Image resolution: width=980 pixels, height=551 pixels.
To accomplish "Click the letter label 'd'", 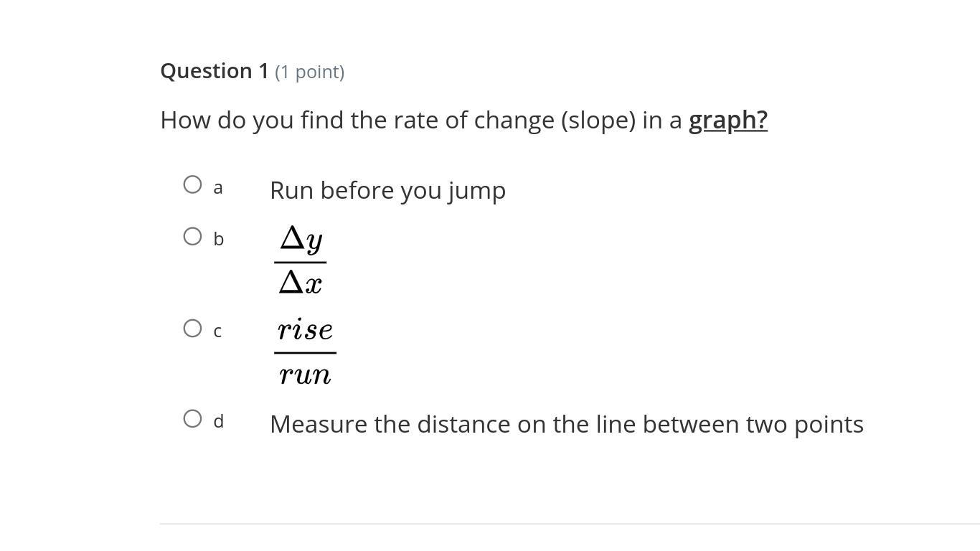I will pos(219,421).
